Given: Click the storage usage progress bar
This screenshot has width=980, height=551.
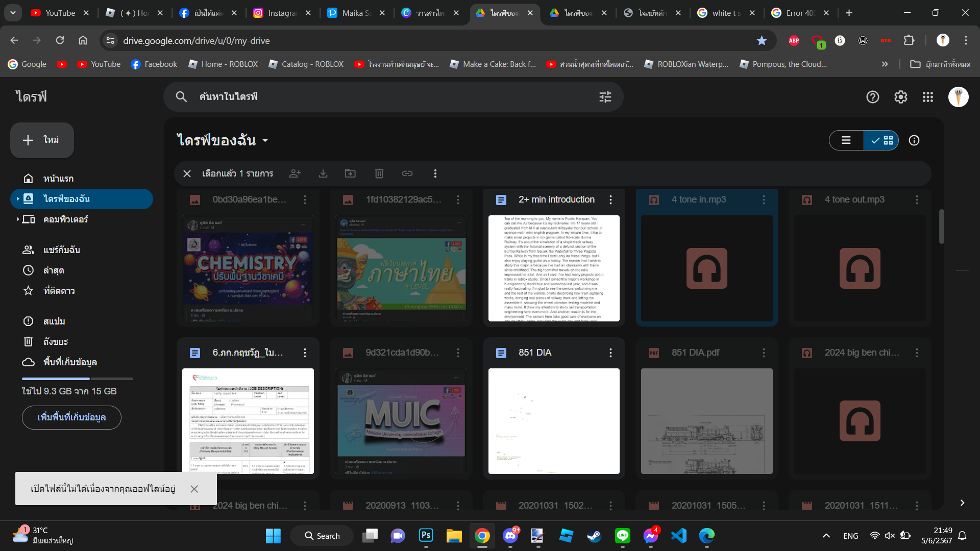Looking at the screenshot, I should [x=78, y=379].
